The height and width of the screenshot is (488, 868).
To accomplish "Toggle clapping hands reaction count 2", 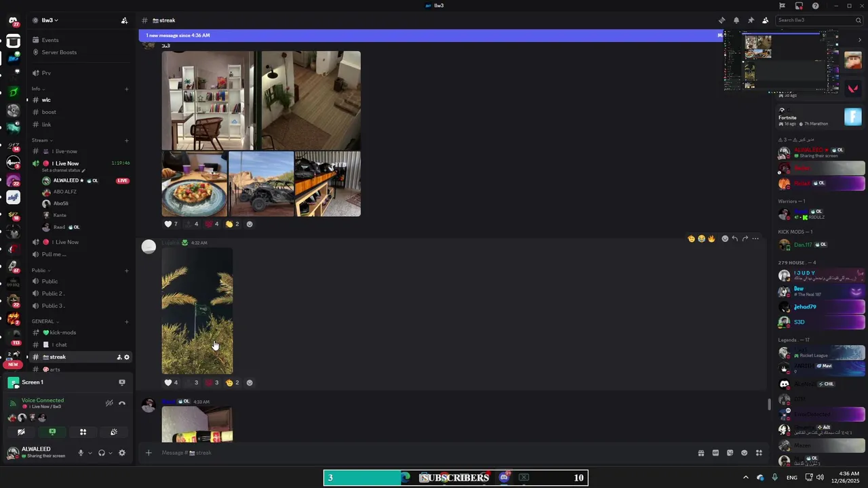I will click(x=233, y=224).
